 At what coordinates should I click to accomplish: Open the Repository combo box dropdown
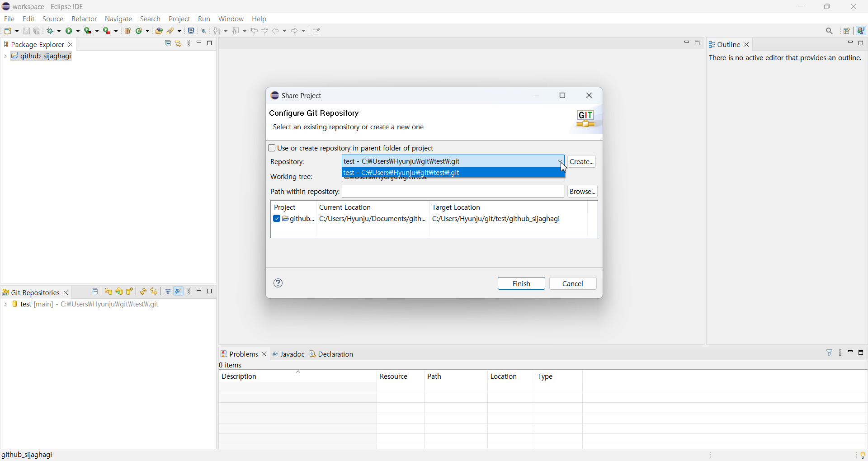[560, 161]
